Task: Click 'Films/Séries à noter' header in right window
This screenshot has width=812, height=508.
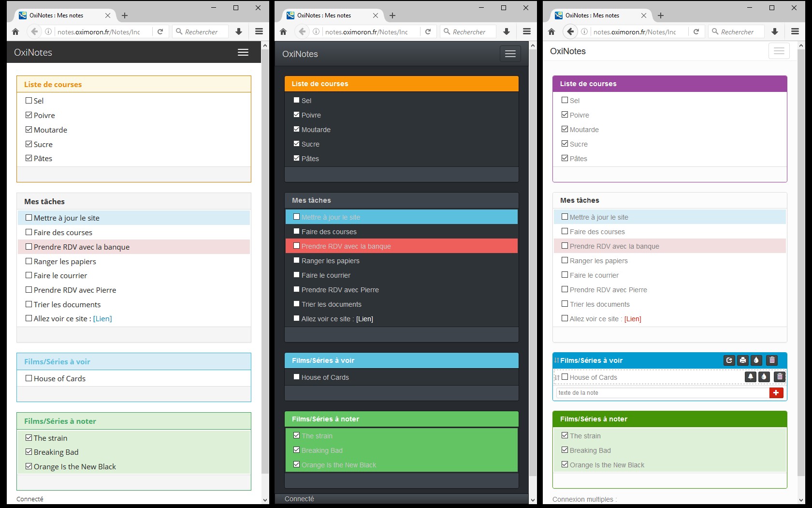Action: [x=670, y=419]
